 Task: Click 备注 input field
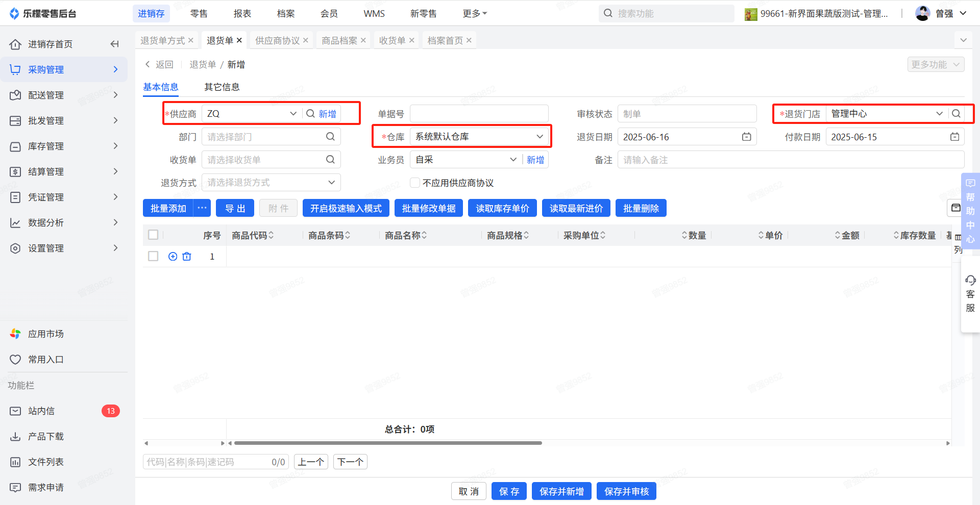coord(791,160)
